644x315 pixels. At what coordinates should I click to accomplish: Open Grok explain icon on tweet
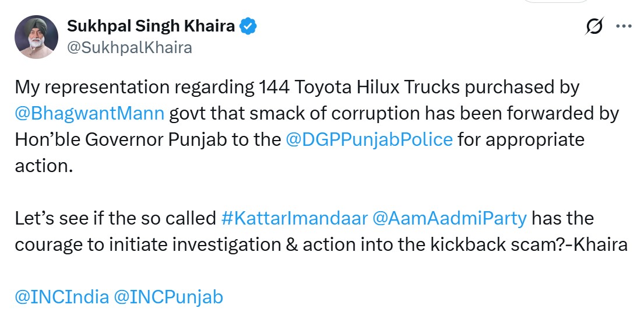(595, 27)
